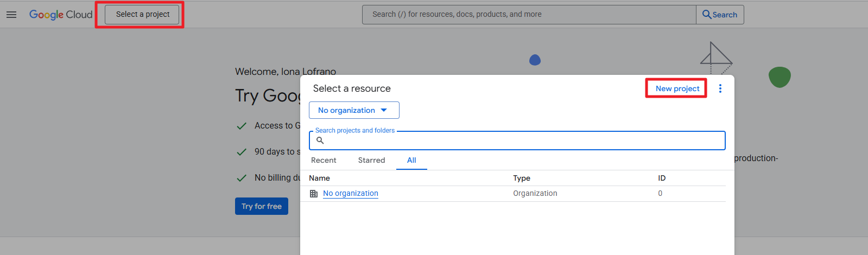Click the Welcome, Iona Lofrano text
868x255 pixels.
286,72
